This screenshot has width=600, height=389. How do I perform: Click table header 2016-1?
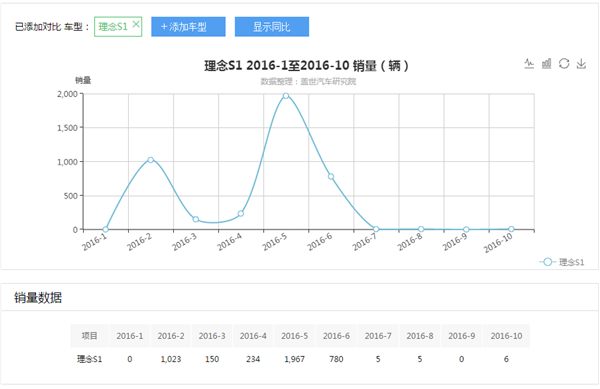130,336
